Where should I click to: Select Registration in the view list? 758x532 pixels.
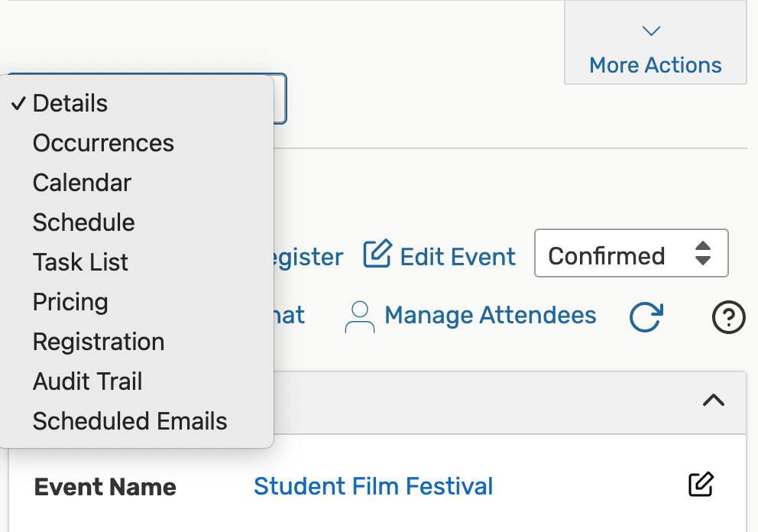pyautogui.click(x=99, y=342)
